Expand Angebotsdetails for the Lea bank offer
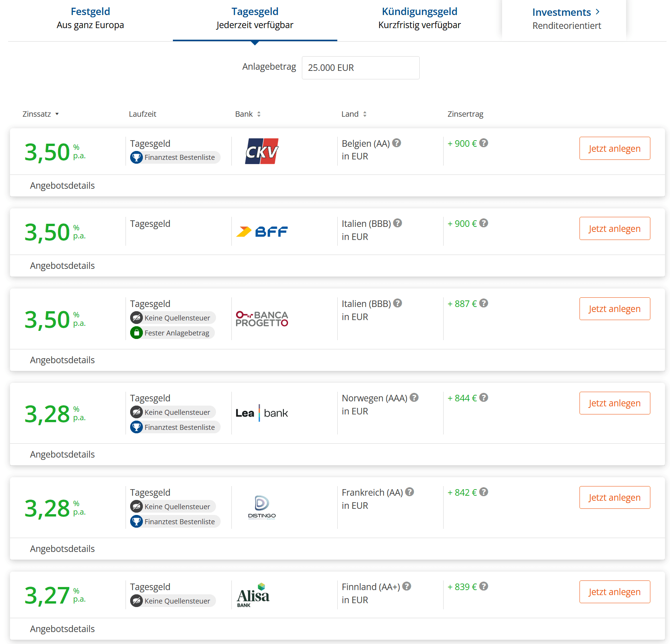The width and height of the screenshot is (670, 644). tap(62, 454)
